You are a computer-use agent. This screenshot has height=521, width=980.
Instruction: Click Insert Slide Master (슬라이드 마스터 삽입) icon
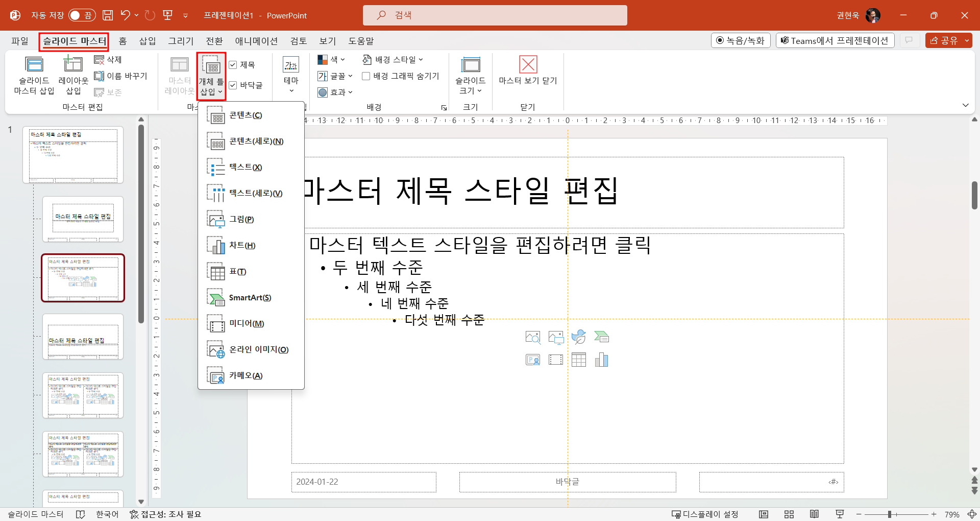(x=34, y=76)
